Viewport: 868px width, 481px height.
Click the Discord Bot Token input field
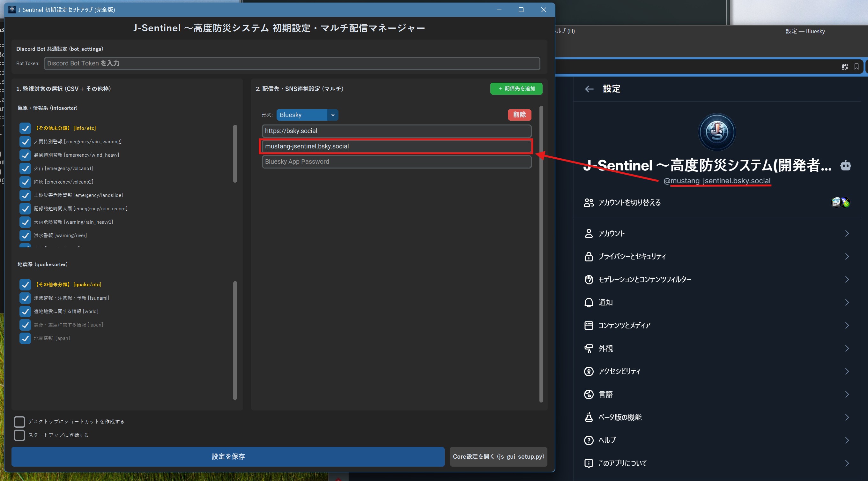[x=292, y=64]
